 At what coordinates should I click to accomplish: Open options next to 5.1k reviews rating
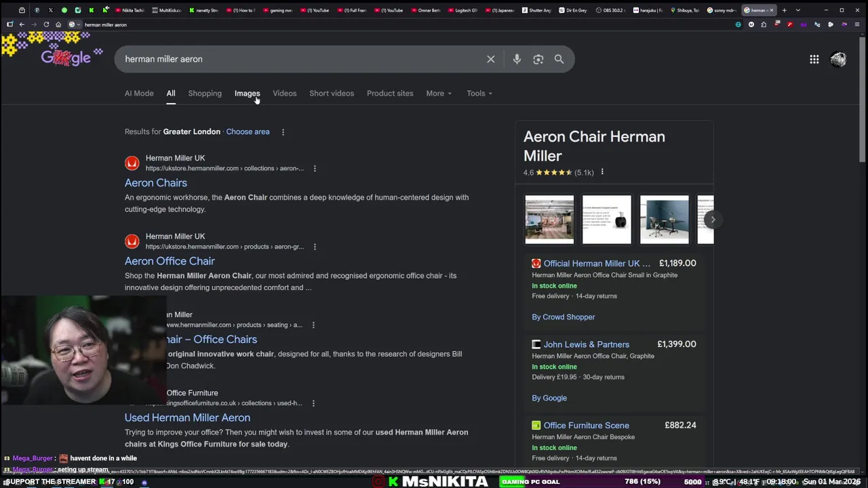click(x=602, y=172)
